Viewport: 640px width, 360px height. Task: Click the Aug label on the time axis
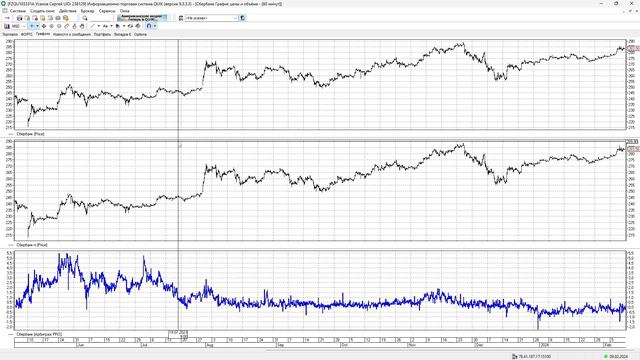tap(209, 345)
